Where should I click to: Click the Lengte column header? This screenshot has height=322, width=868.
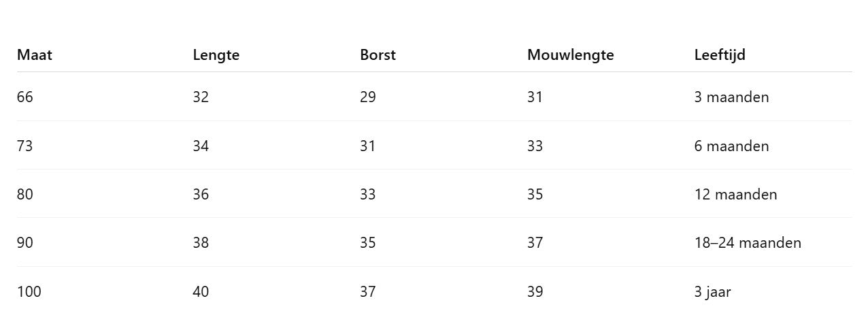point(216,55)
